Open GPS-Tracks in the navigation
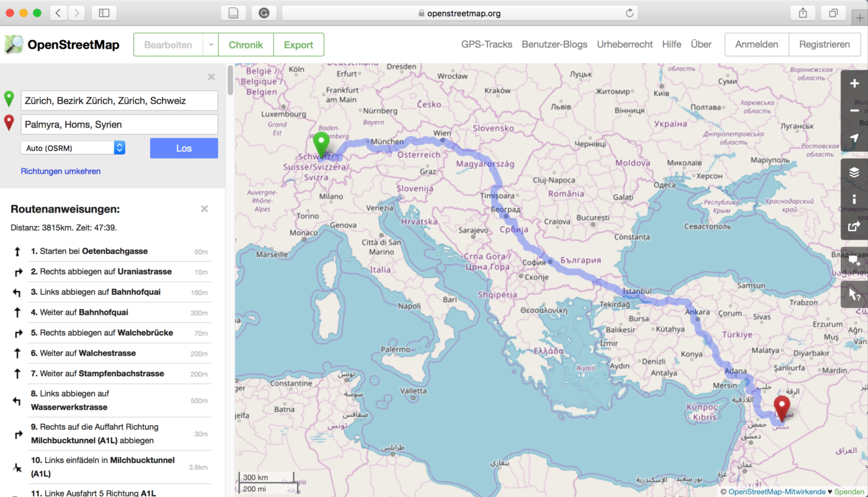Screen dimensions: 868x497 [486, 45]
